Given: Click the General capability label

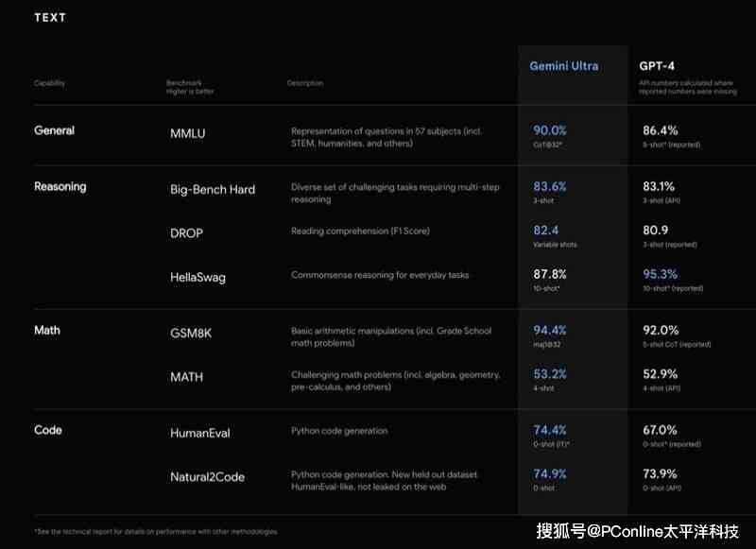Looking at the screenshot, I should coord(55,130).
